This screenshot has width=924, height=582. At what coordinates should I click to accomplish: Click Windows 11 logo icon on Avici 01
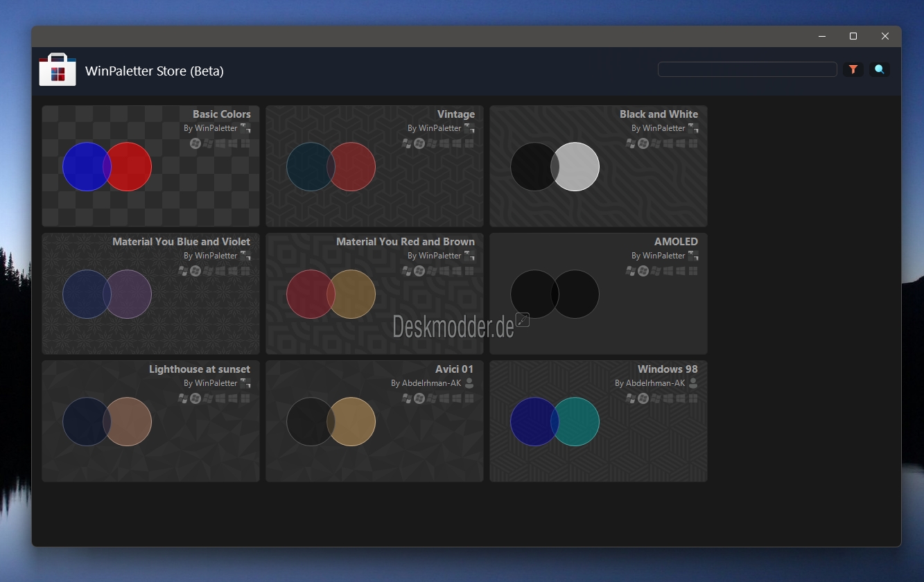coord(469,398)
